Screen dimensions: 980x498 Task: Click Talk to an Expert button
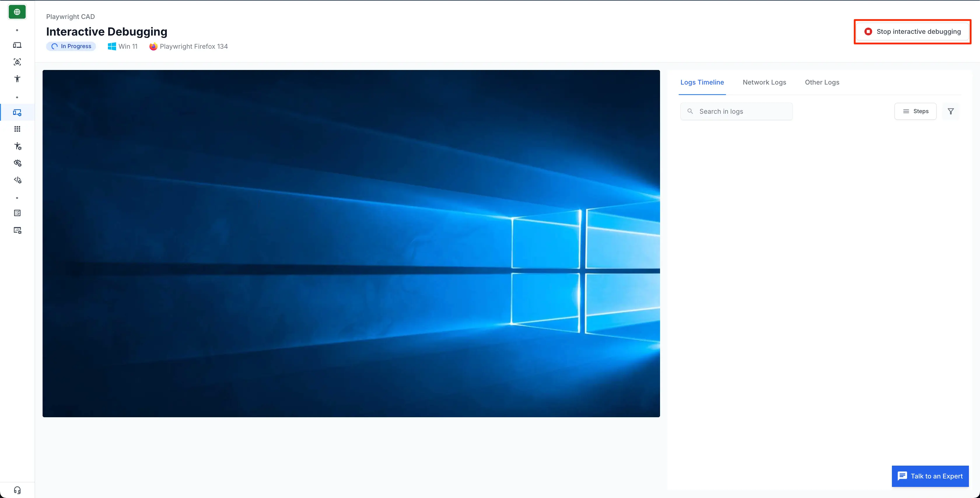click(x=930, y=476)
